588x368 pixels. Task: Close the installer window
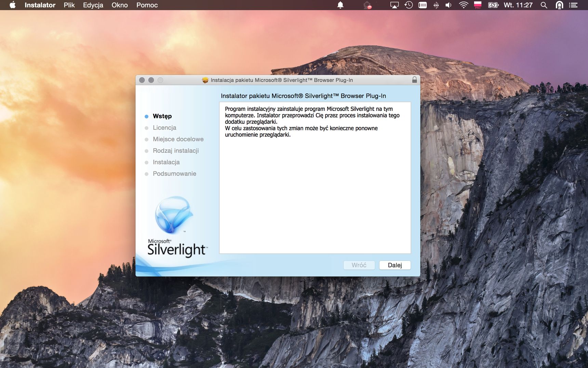(142, 80)
